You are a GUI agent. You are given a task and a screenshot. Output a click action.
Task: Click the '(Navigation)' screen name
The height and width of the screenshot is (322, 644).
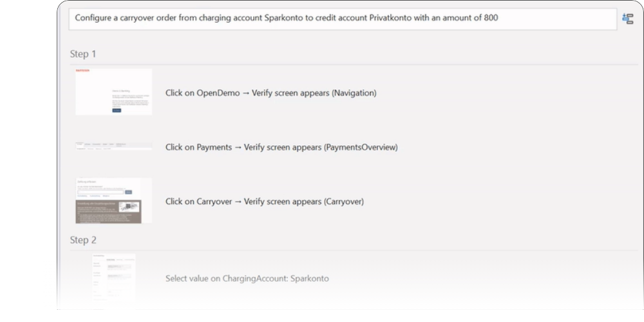click(x=354, y=93)
